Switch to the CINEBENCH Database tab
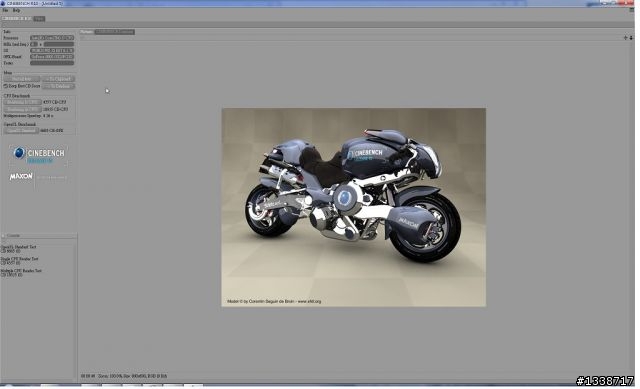This screenshot has height=389, width=640. pos(114,32)
